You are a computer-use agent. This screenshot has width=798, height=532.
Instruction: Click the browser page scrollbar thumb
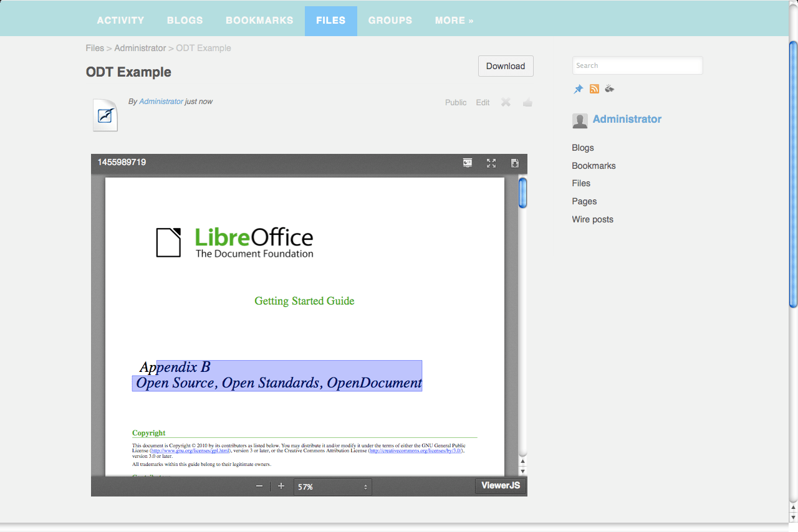(793, 174)
